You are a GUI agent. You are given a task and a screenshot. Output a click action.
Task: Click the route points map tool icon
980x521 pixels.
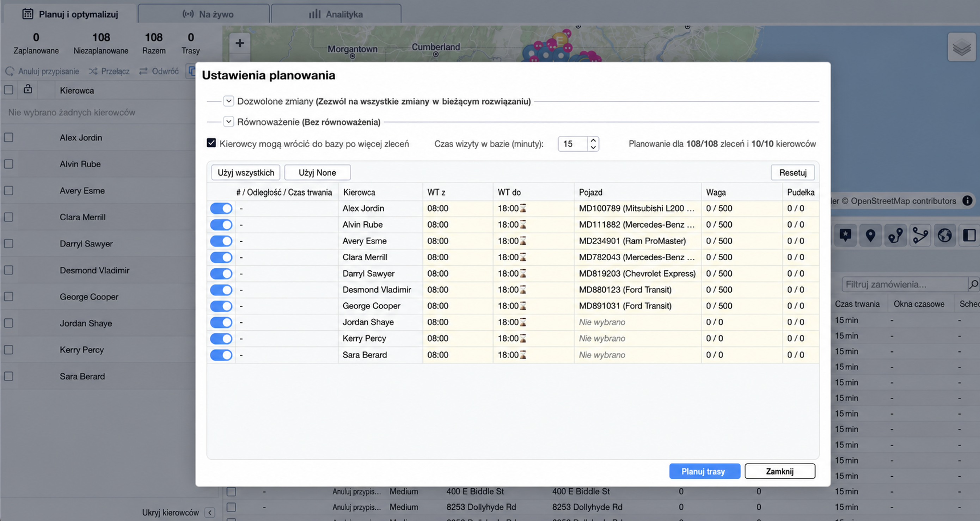pyautogui.click(x=895, y=235)
